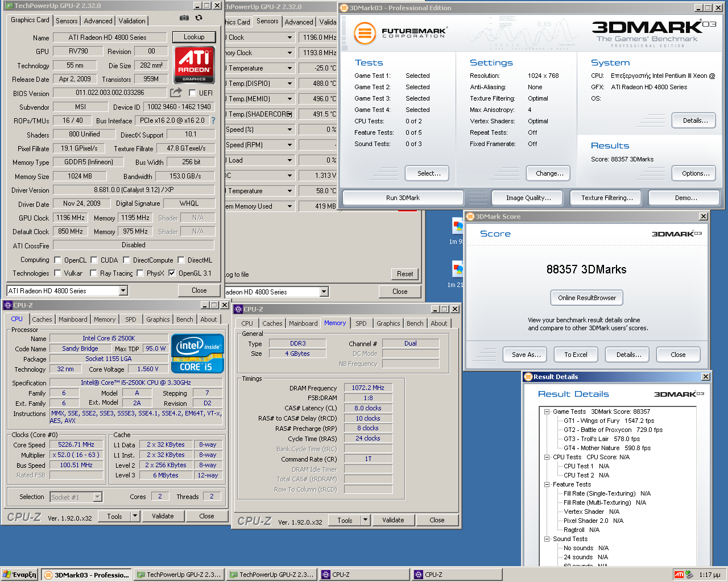The image size is (728, 582).
Task: Enable the DirectML checkbox
Action: tap(181, 260)
